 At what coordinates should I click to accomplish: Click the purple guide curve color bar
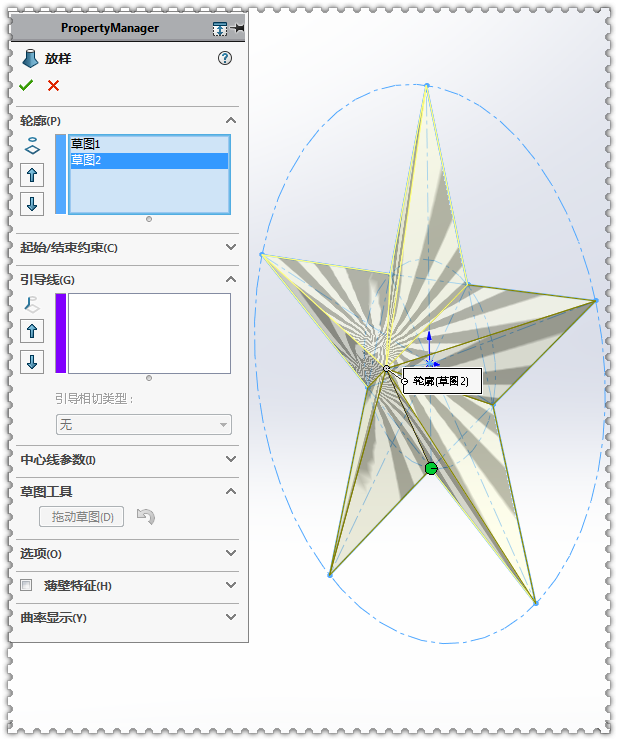[x=60, y=333]
